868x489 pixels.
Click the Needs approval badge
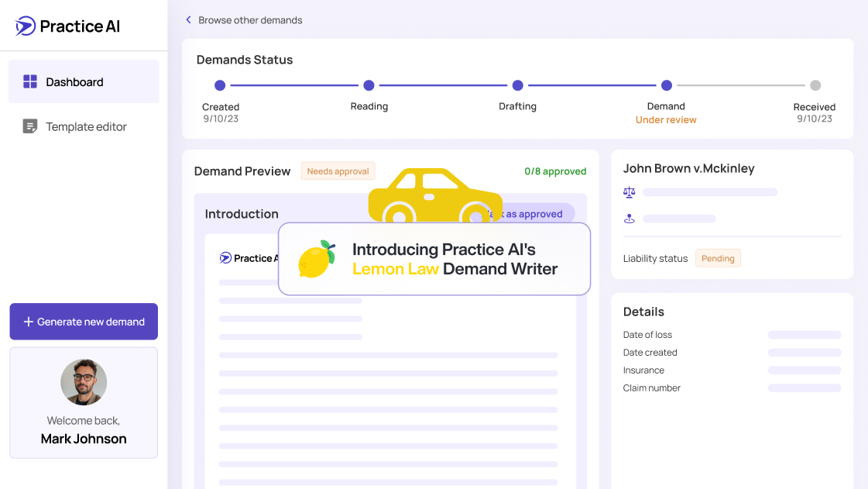[338, 171]
